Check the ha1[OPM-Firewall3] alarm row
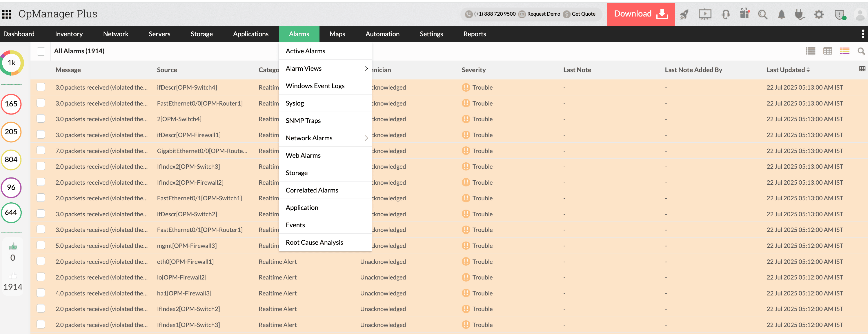 coord(41,293)
